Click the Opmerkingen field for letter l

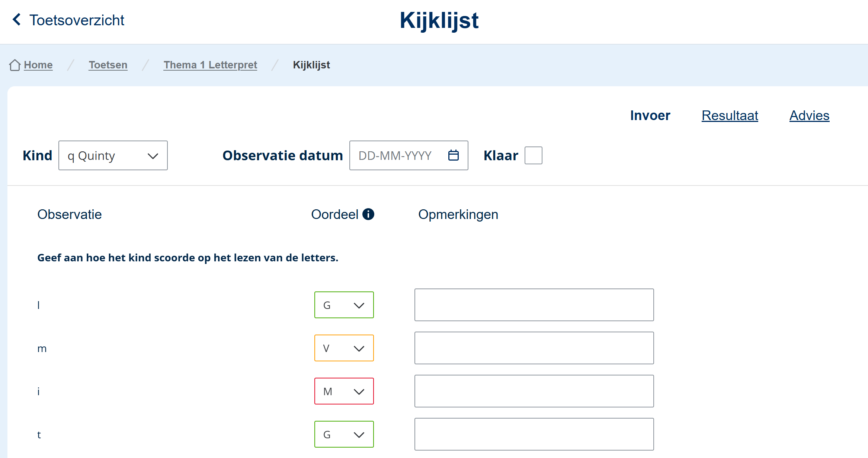(x=534, y=305)
